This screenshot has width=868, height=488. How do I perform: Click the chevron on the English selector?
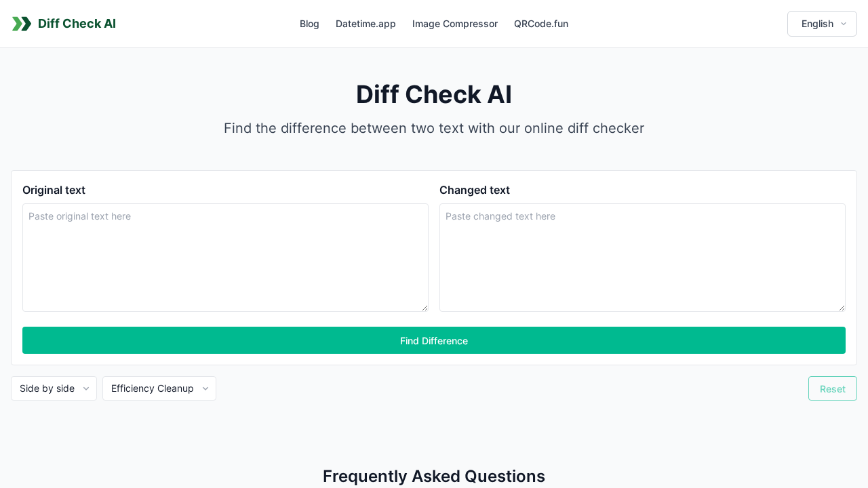click(x=843, y=24)
